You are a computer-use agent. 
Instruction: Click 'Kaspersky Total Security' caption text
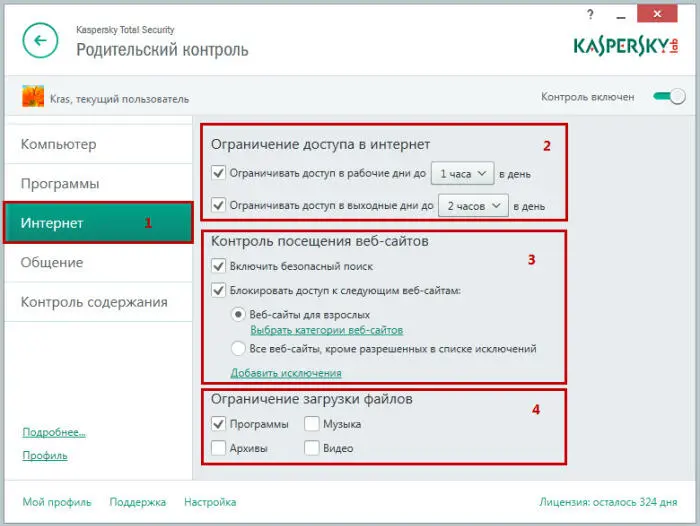pyautogui.click(x=125, y=30)
